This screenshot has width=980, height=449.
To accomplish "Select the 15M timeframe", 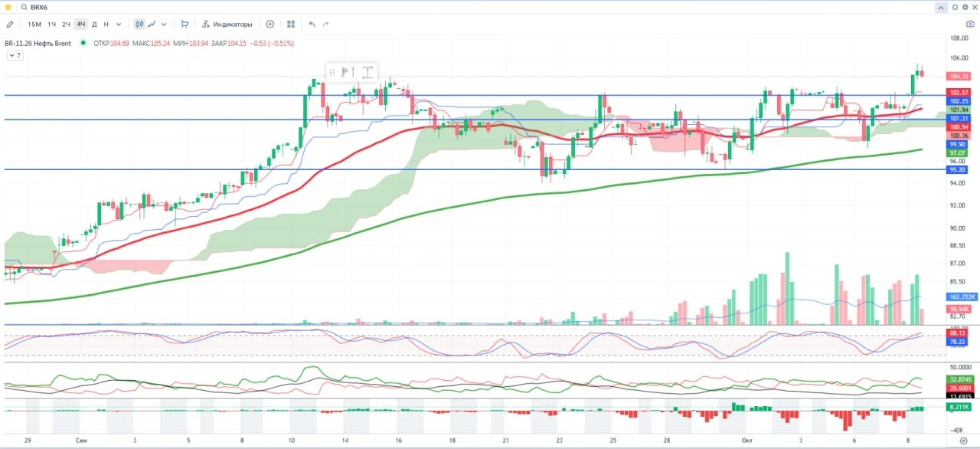I will [34, 24].
